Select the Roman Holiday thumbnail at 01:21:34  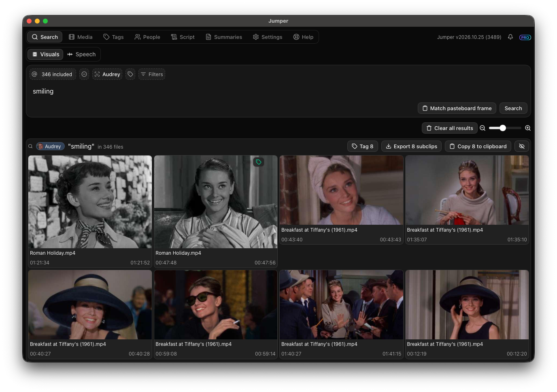point(90,202)
